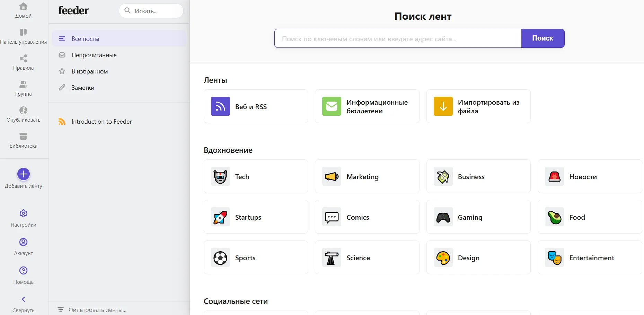644x315 pixels.
Task: Open the Business inspiration category
Action: point(478,176)
